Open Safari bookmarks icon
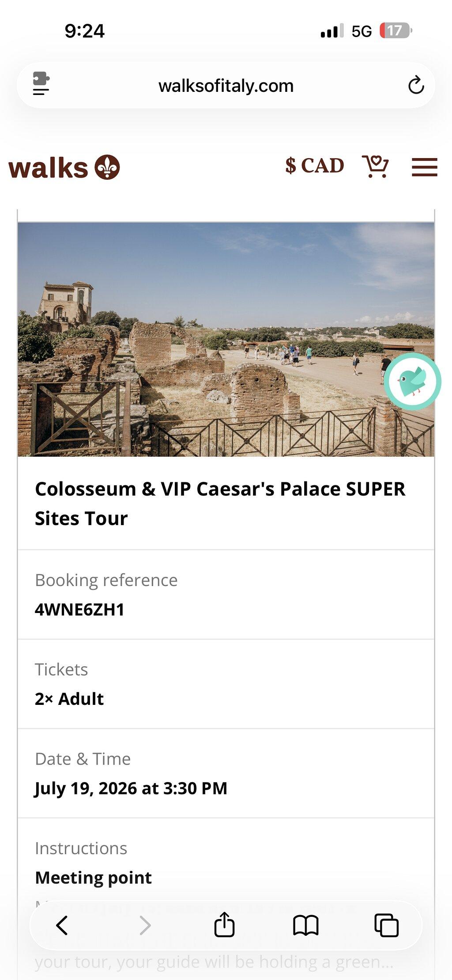The height and width of the screenshot is (980, 452). [x=305, y=925]
